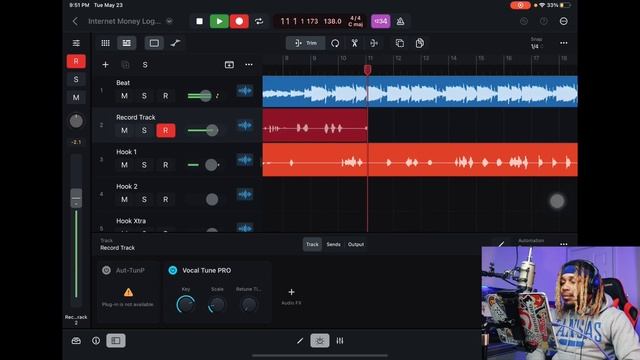Toggle the purple count-in button
640x360 pixels.
pyautogui.click(x=380, y=21)
